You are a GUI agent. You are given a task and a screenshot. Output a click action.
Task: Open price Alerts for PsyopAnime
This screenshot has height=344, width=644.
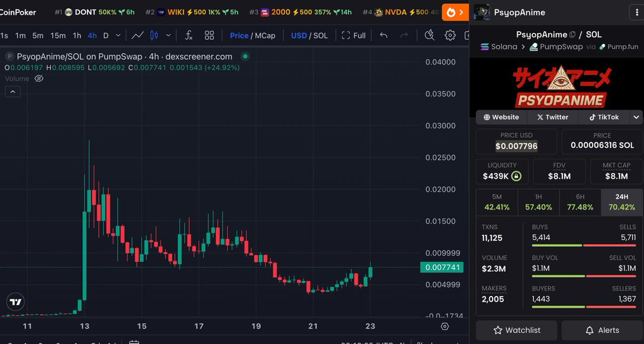click(602, 330)
